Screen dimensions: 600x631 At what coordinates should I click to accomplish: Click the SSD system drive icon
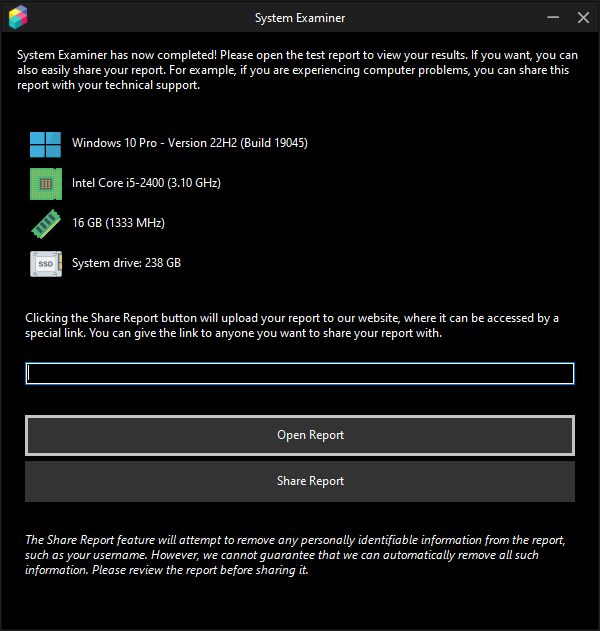pos(45,264)
